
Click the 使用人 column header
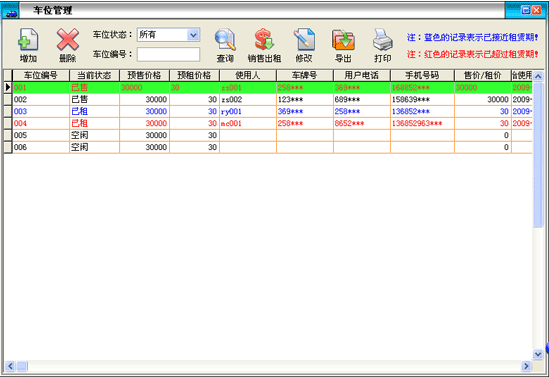pyautogui.click(x=248, y=75)
